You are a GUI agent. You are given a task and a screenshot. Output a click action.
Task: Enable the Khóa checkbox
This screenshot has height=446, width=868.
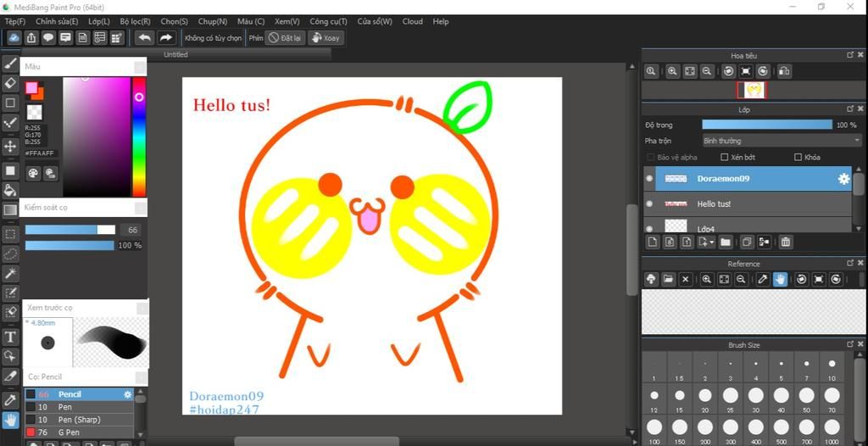point(798,158)
